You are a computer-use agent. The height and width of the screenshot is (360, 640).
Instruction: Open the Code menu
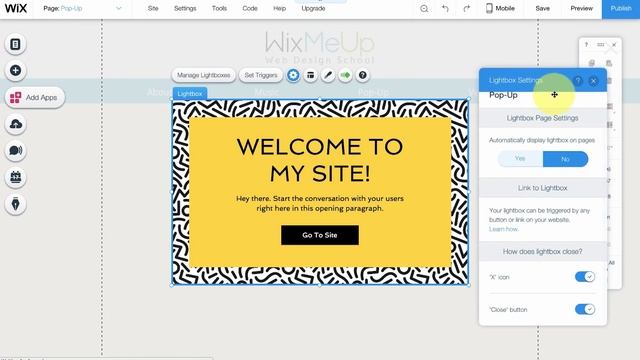coord(250,8)
